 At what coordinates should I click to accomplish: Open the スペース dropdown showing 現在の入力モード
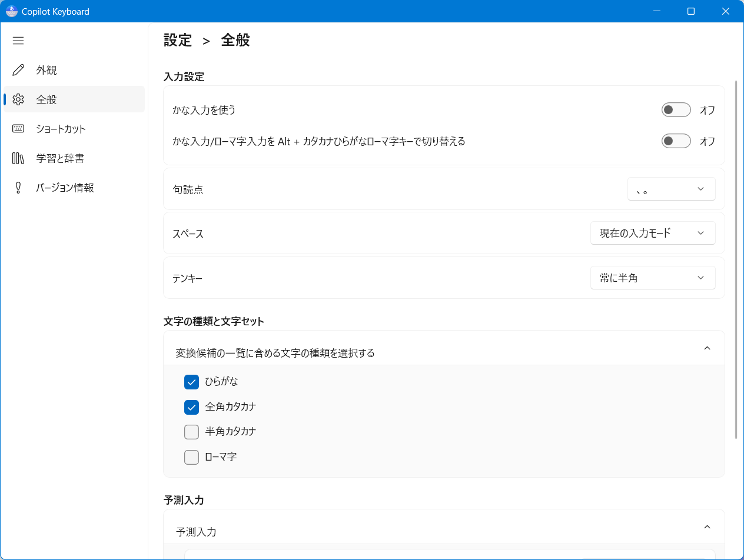pyautogui.click(x=653, y=233)
